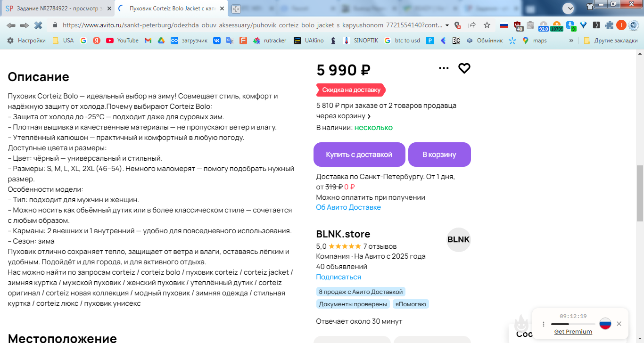
Task: Click the Купить с доставкой button
Action: pyautogui.click(x=359, y=155)
